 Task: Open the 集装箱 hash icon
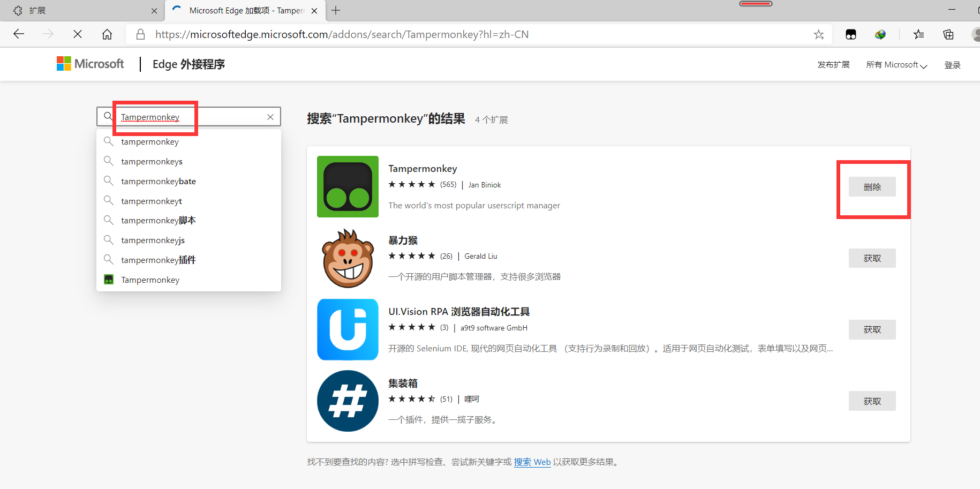pos(348,401)
